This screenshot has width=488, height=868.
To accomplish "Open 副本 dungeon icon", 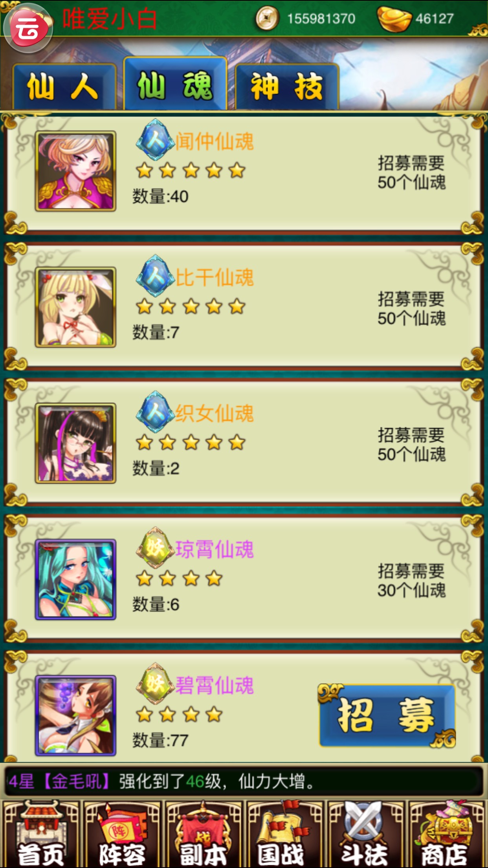I will click(203, 834).
